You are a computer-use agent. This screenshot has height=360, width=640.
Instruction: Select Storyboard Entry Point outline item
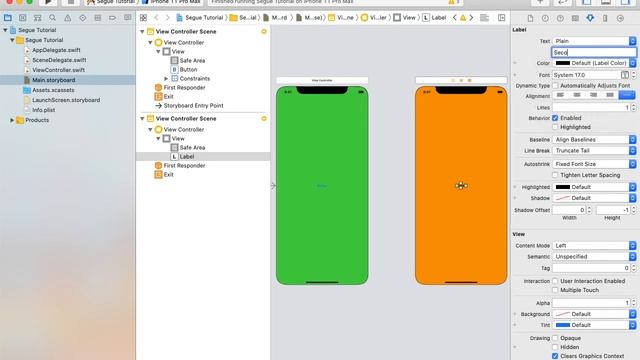pos(193,105)
